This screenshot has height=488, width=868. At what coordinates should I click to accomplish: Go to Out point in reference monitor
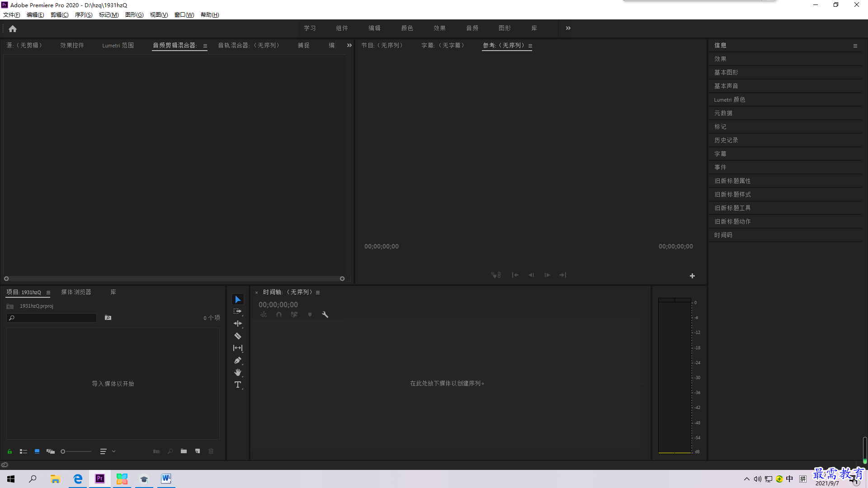click(x=563, y=275)
